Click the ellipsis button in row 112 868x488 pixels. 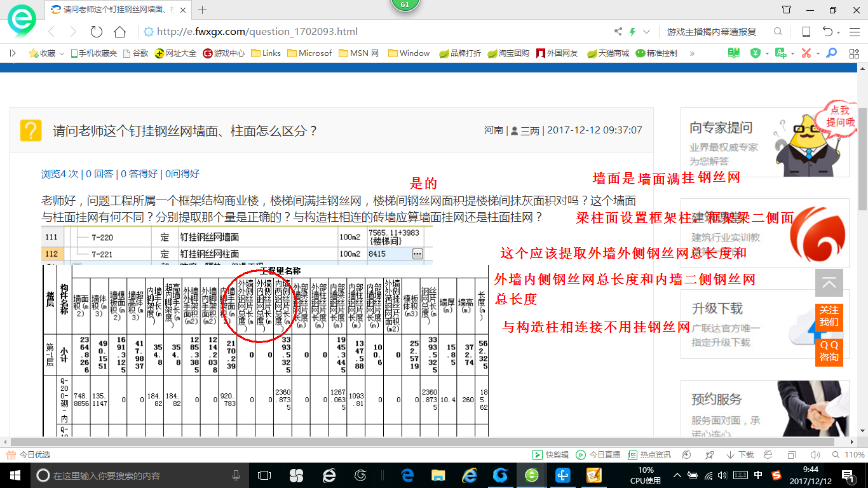tap(417, 254)
